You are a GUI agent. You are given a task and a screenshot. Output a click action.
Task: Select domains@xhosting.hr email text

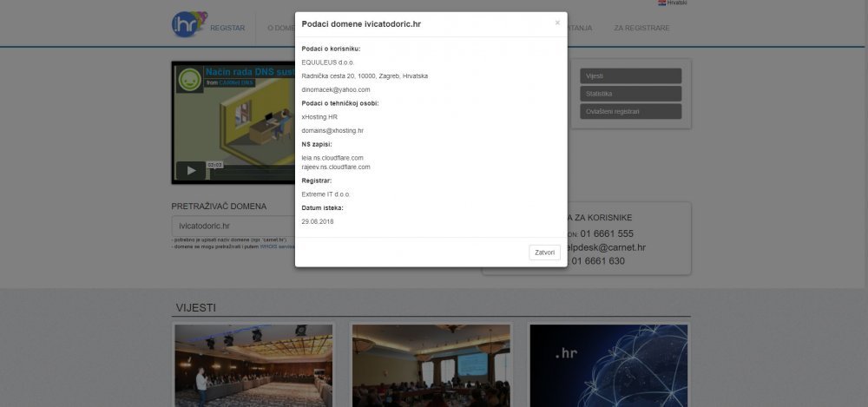(332, 131)
